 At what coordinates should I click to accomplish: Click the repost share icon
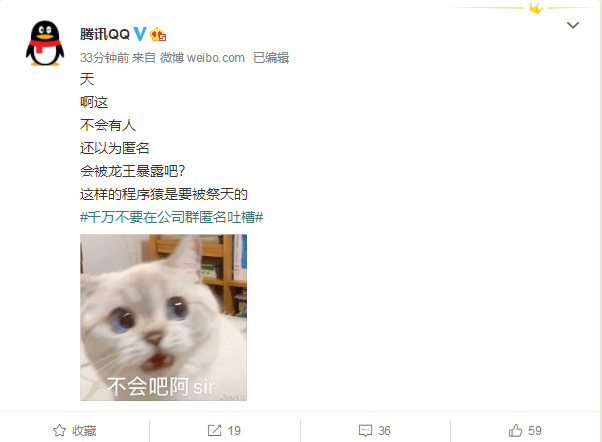point(214,430)
